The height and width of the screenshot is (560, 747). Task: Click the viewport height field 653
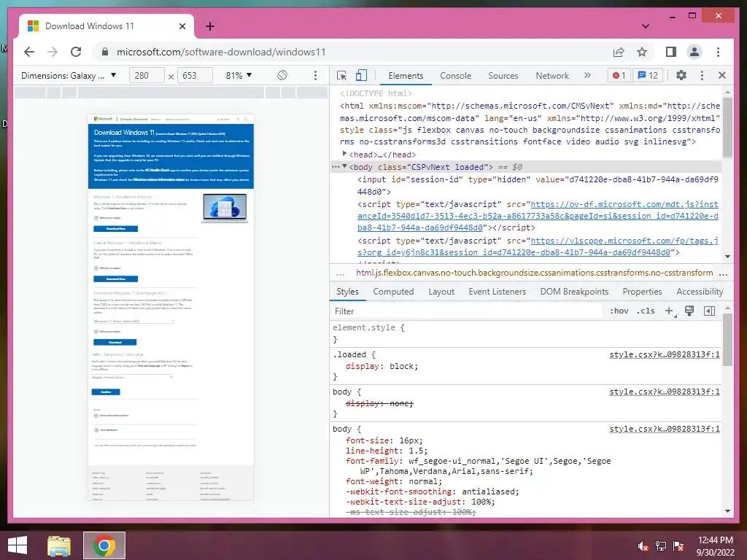click(195, 75)
